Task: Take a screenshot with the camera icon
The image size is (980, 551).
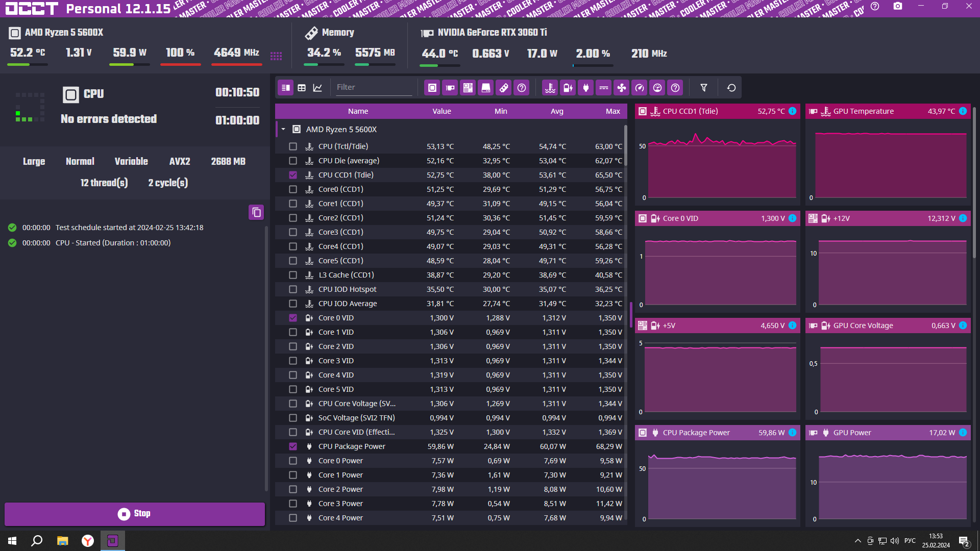Action: 898,7
